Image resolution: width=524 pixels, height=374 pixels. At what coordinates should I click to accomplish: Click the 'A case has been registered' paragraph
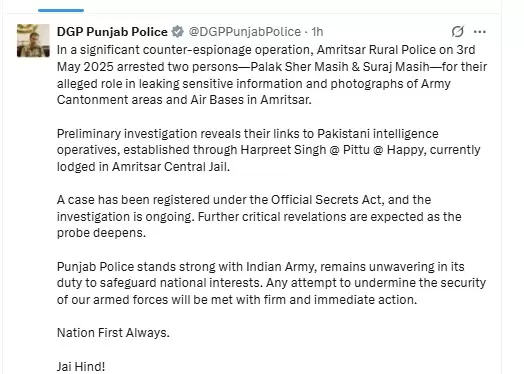click(259, 216)
